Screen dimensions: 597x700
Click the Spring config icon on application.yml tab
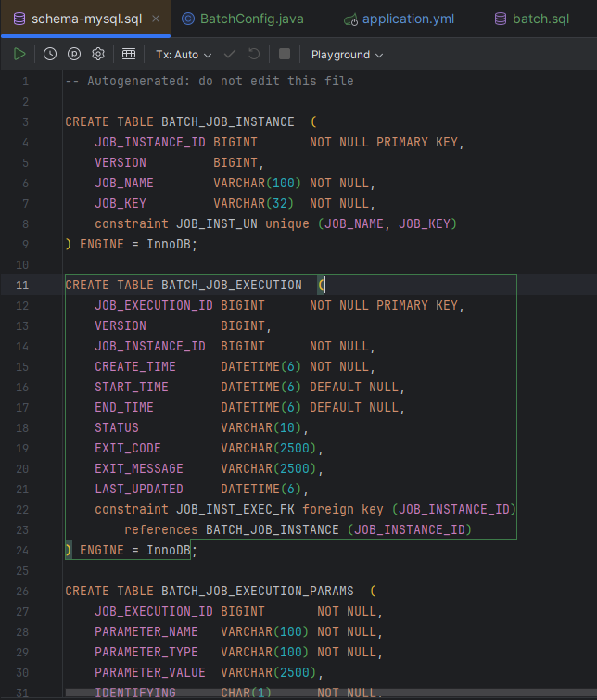coord(350,19)
